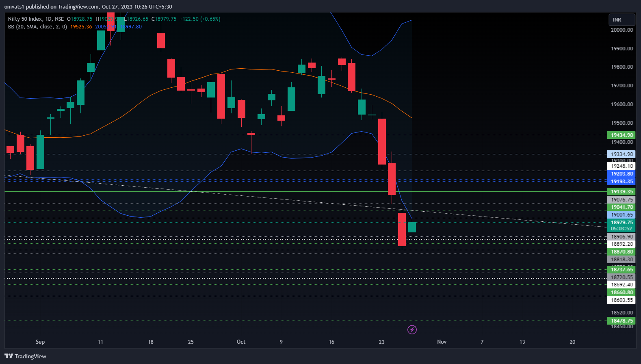Click the 19203.80 blue price label
The height and width of the screenshot is (364, 641).
tap(622, 174)
